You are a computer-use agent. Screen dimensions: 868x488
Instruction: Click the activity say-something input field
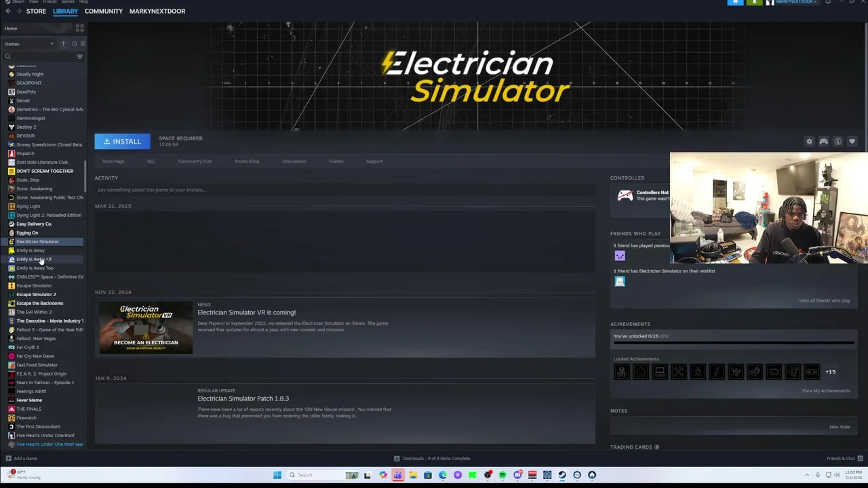tap(345, 190)
